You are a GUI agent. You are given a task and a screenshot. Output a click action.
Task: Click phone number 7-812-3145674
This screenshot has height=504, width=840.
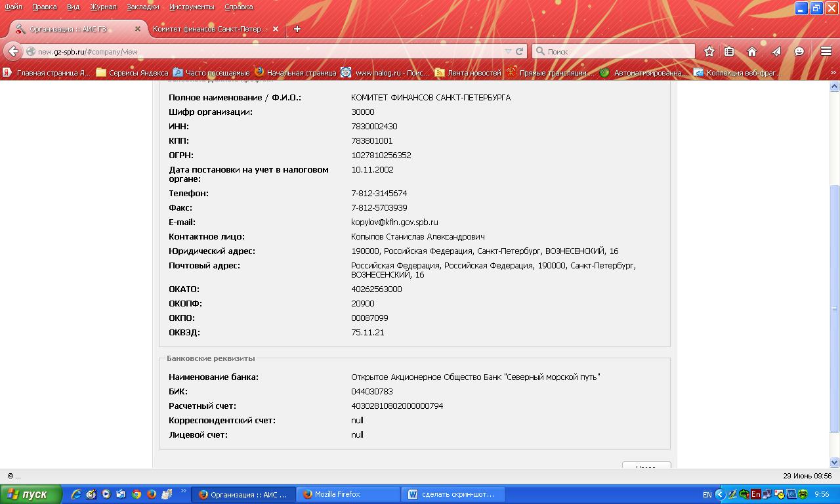point(379,193)
